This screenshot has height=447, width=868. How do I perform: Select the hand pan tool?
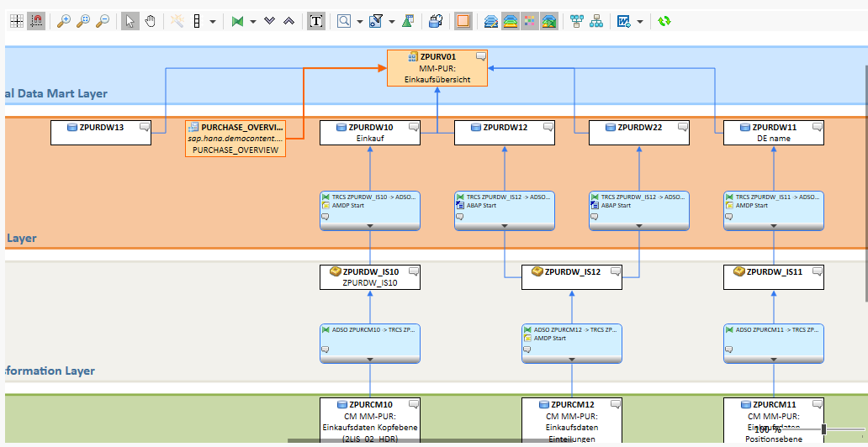tap(150, 21)
